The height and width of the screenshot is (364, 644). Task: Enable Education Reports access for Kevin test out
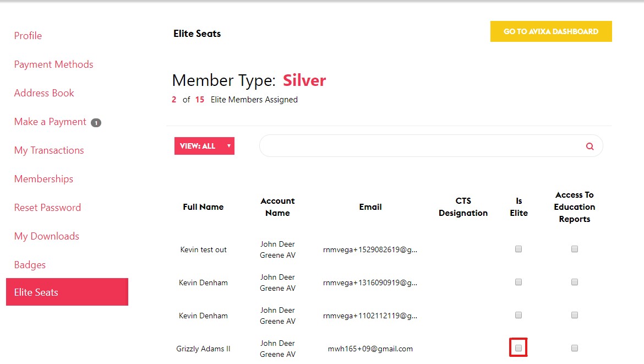coord(575,249)
